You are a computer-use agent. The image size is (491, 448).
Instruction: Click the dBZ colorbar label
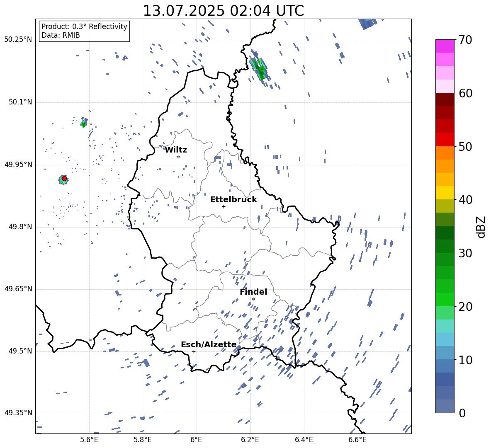coord(481,227)
